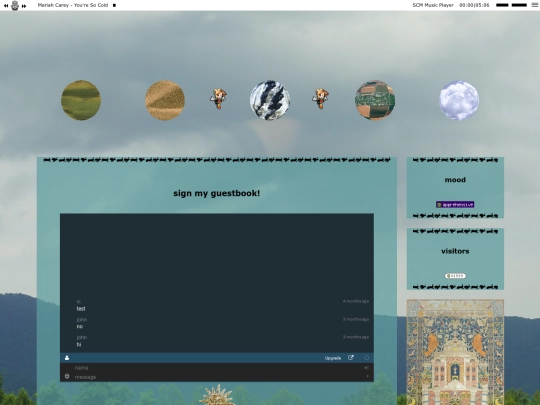Click the tan sand dune sphere
The image size is (540, 405).
(x=165, y=100)
